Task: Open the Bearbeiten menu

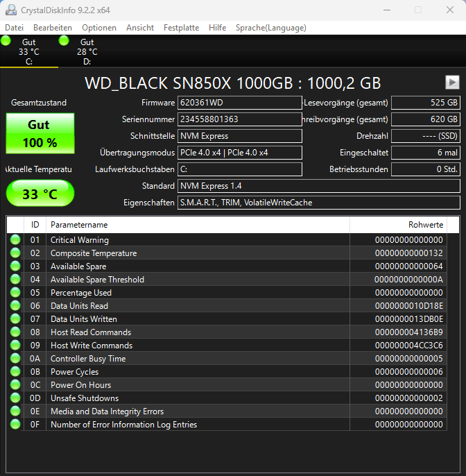Action: pos(53,28)
